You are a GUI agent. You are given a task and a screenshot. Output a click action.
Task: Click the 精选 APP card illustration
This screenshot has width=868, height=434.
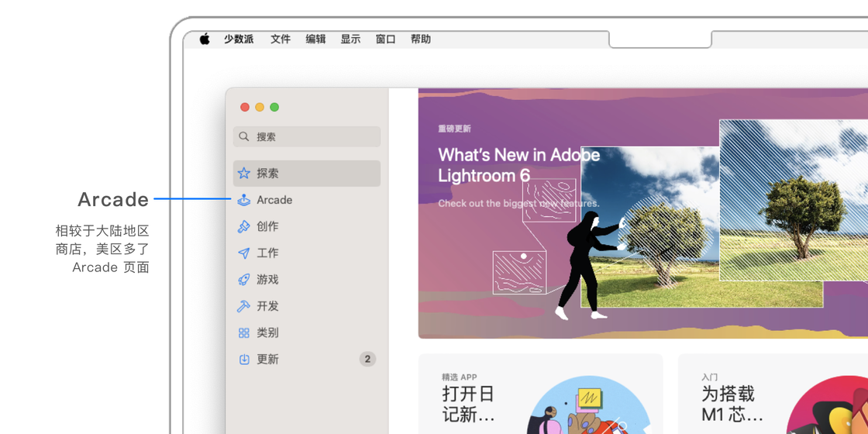tap(588, 405)
